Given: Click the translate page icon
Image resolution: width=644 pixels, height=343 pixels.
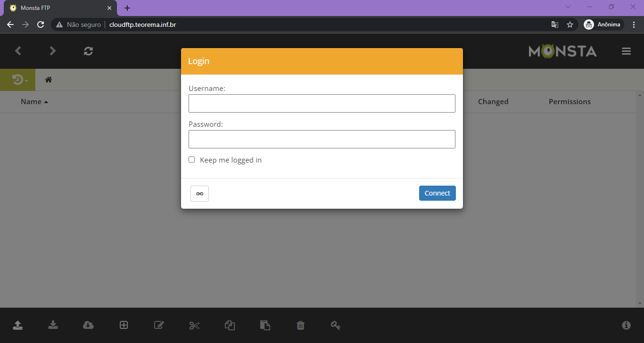Looking at the screenshot, I should (x=555, y=24).
